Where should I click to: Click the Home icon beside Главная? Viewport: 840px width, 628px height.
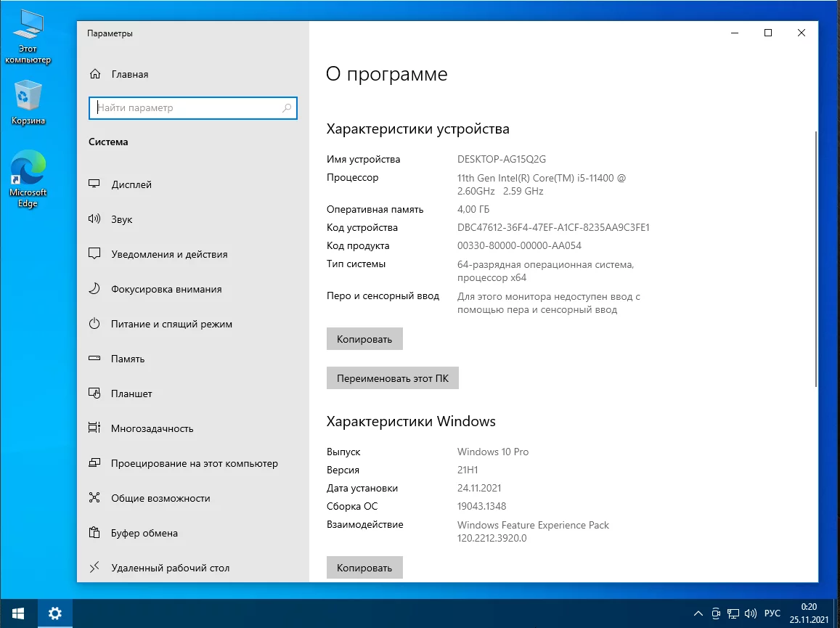coord(95,74)
